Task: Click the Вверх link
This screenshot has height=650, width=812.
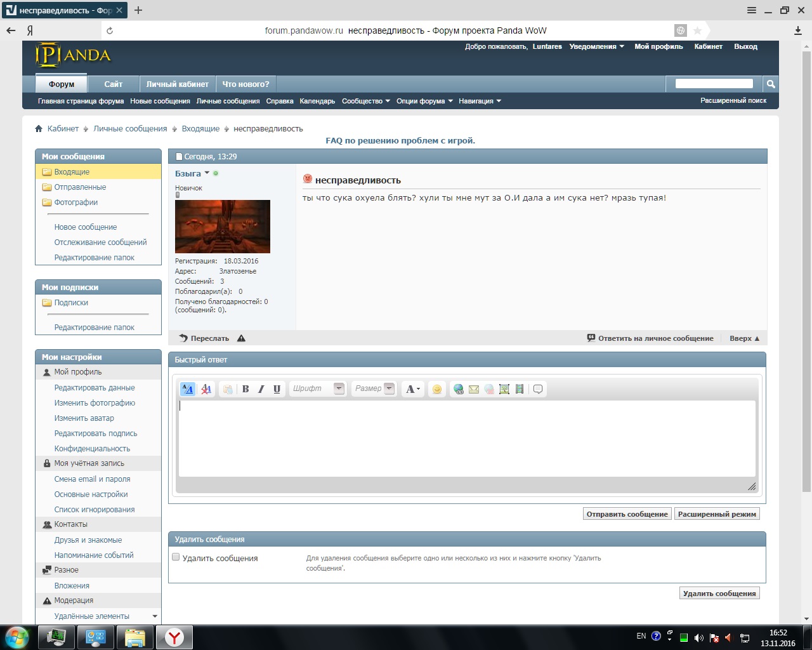Action: [x=745, y=338]
